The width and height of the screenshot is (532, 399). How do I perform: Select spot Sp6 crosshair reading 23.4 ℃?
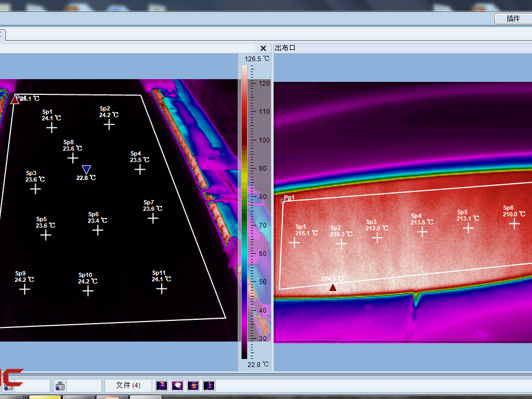click(98, 230)
